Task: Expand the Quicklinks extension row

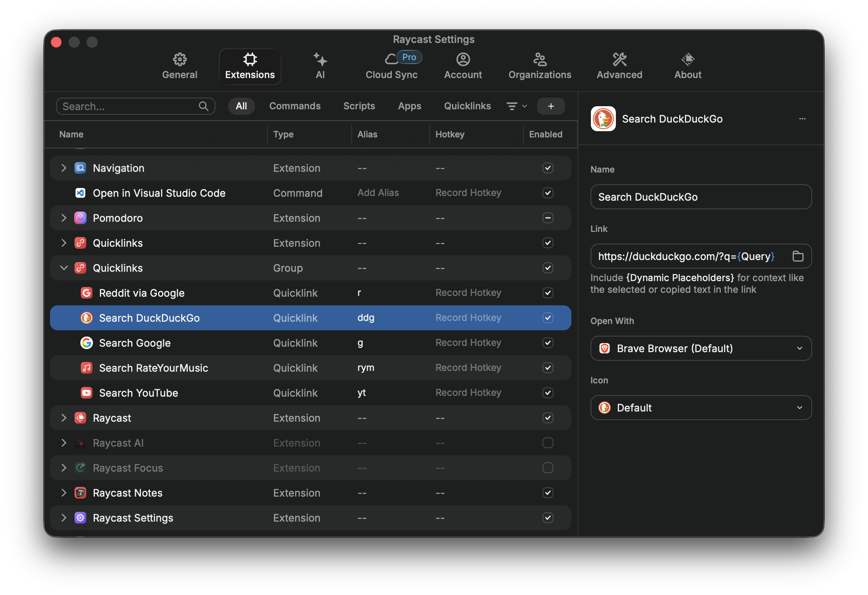Action: 64,243
